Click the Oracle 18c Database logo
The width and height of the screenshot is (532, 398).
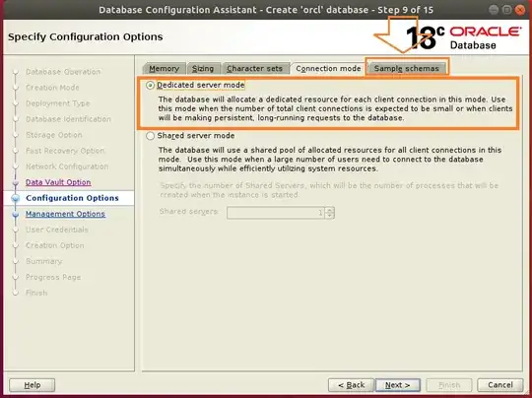point(463,37)
